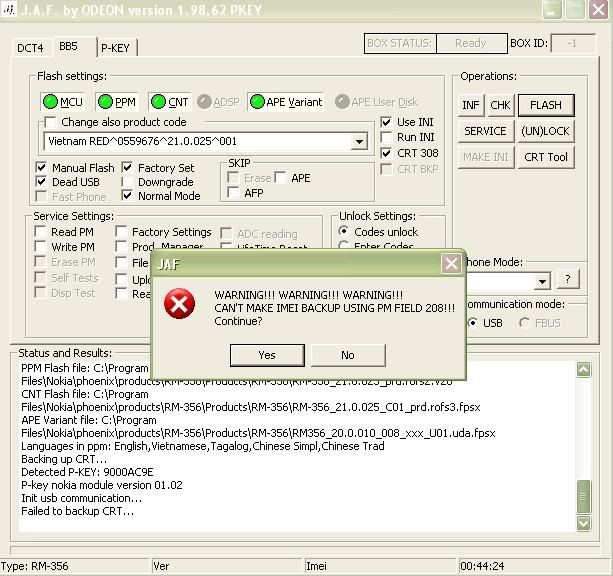Click the 'Init usb communication...' log line
This screenshot has height=576, width=613.
point(81,498)
